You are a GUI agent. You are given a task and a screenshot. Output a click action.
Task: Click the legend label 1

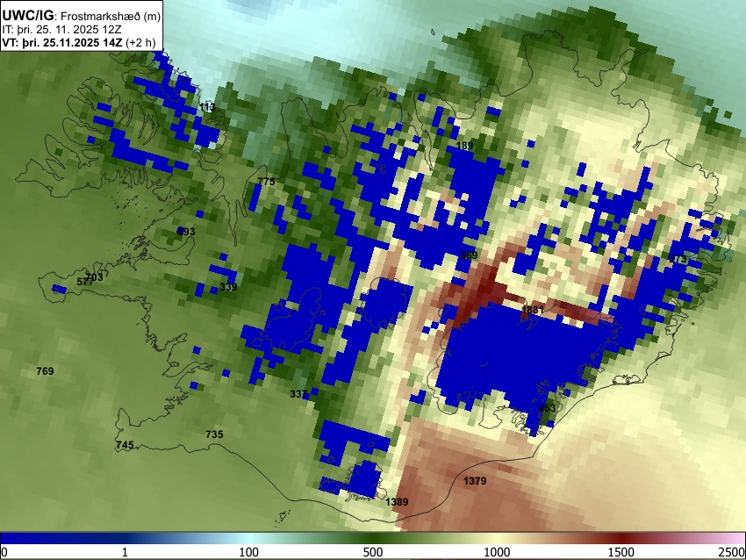coord(125,552)
